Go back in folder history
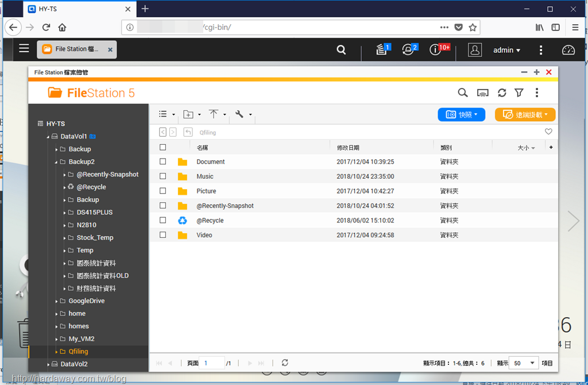This screenshot has width=588, height=385. coord(163,132)
